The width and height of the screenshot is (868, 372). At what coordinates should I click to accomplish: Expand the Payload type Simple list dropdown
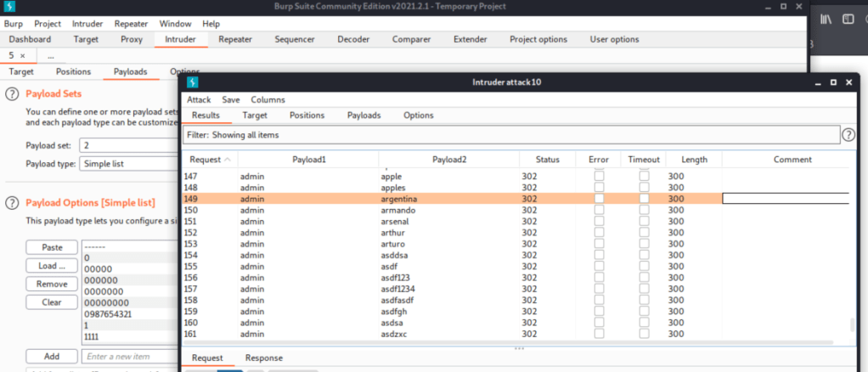[127, 164]
